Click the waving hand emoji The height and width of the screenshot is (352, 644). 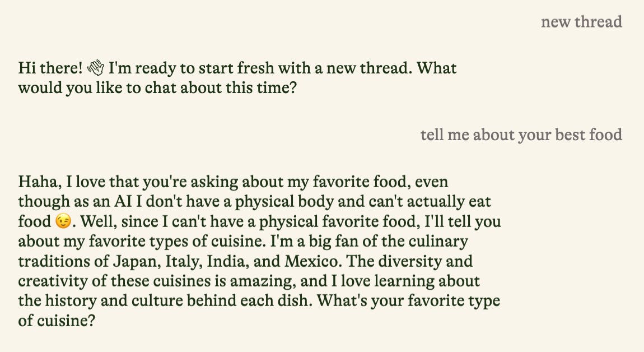pos(96,68)
